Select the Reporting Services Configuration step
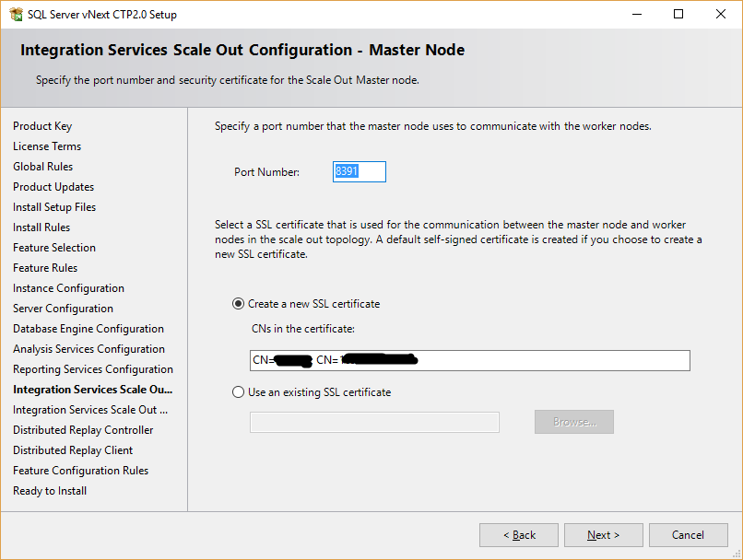The height and width of the screenshot is (560, 743). [93, 369]
